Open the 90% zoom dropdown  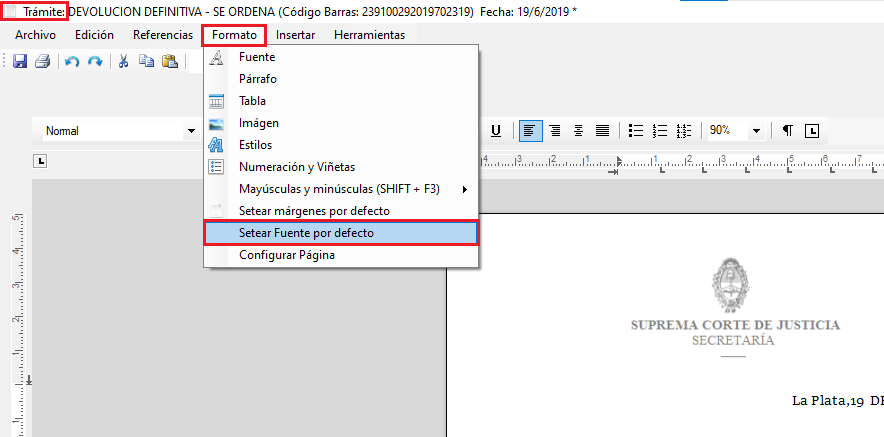pyautogui.click(x=756, y=131)
